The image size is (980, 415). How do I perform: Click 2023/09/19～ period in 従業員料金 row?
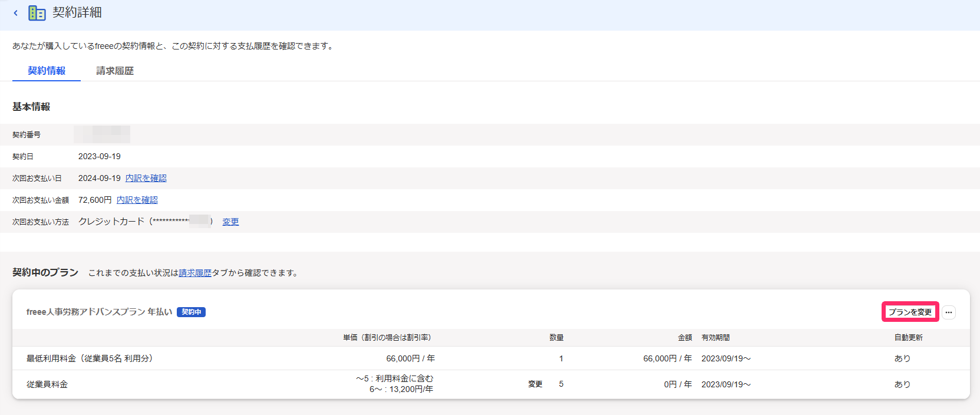point(726,384)
